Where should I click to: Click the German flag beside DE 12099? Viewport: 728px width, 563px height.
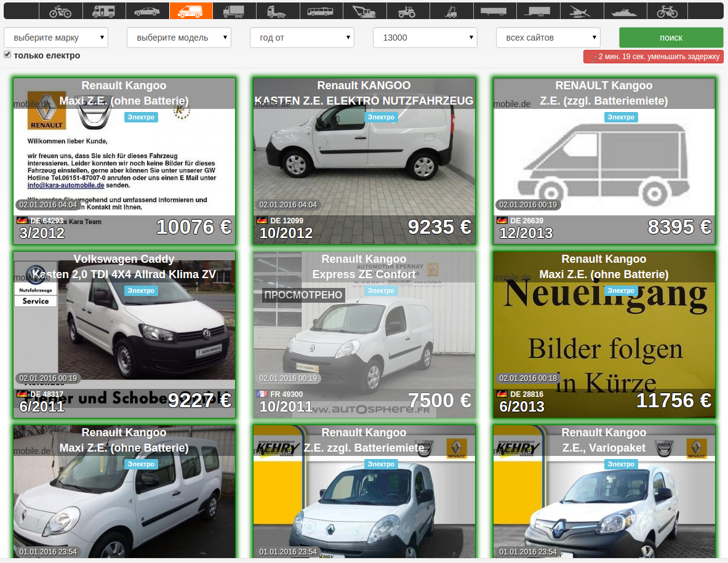pos(262,220)
